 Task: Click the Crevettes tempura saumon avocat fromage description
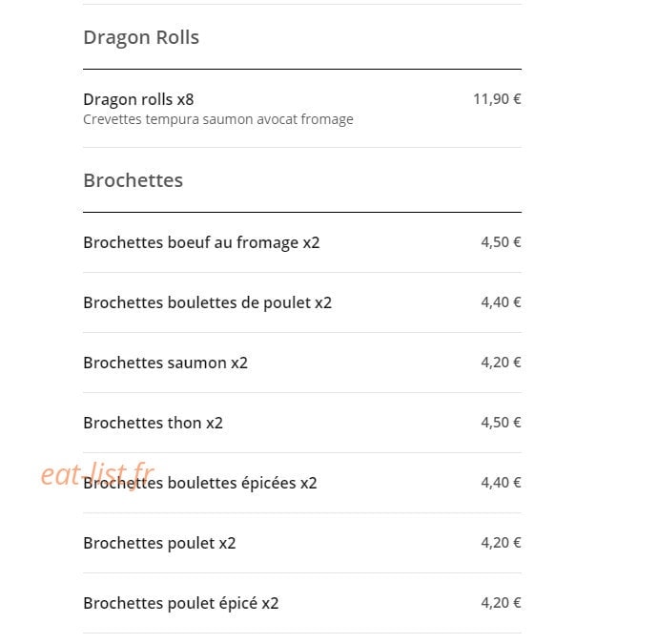pos(218,119)
